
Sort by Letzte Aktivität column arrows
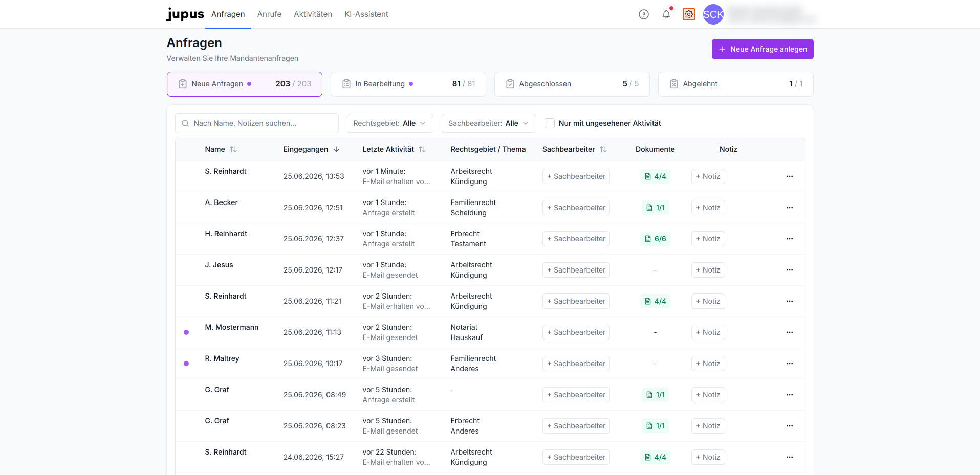422,149
